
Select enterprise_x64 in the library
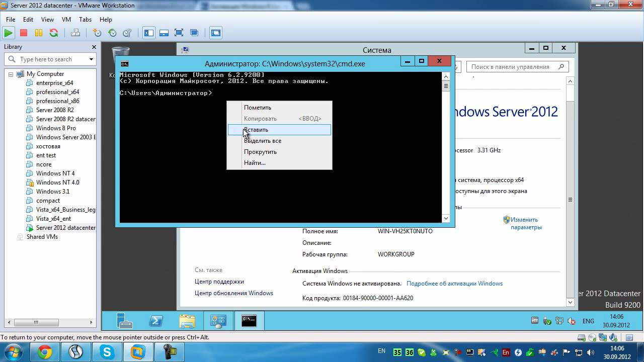(x=54, y=83)
